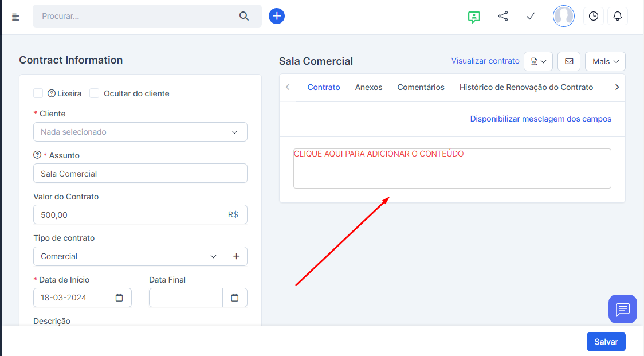Expand the Tipo de contrato dropdown
This screenshot has height=356, width=644.
(x=129, y=256)
